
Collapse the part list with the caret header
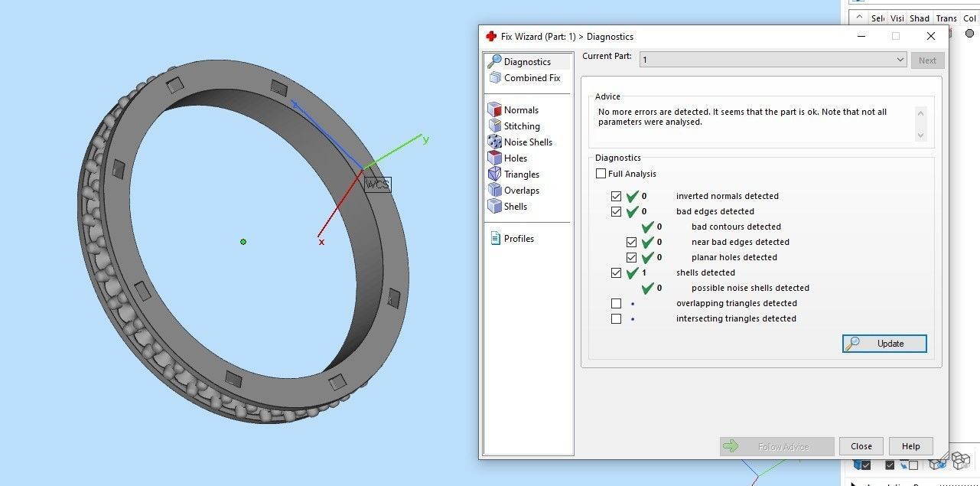[858, 18]
